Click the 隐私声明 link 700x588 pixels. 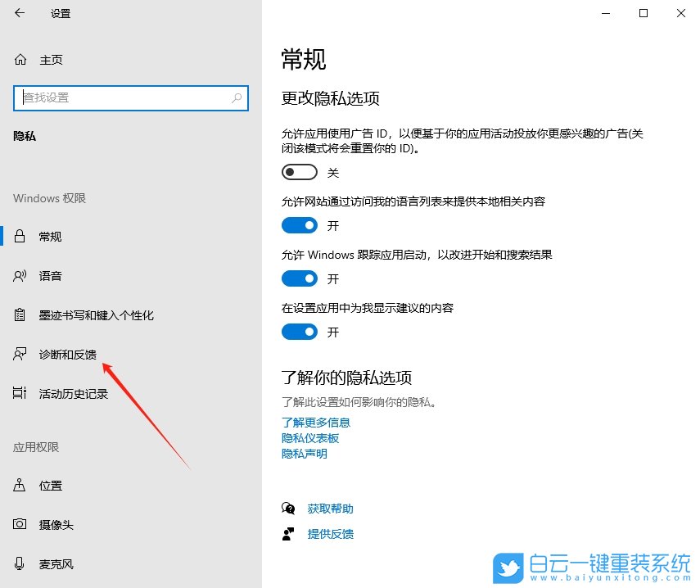[304, 454]
